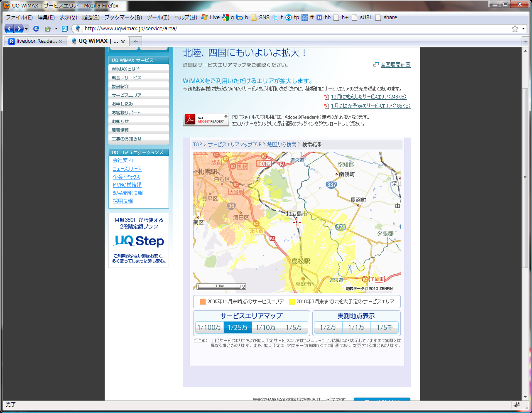Open sidebar item 料金/サービス

[x=139, y=78]
